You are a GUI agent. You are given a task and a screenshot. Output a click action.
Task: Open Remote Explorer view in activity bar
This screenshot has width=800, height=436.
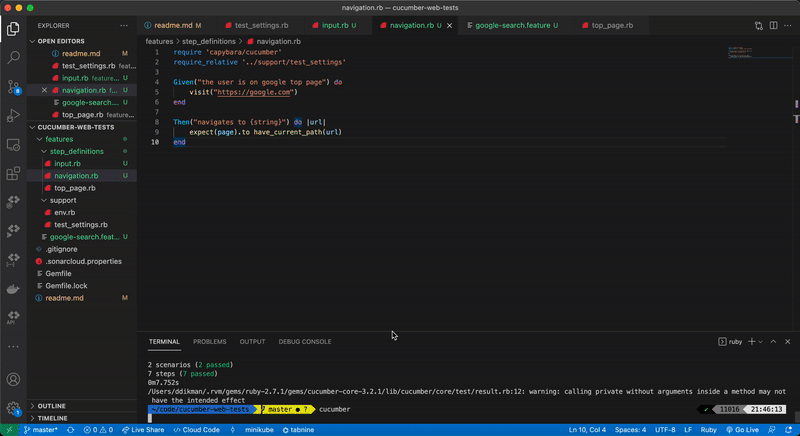point(13,145)
